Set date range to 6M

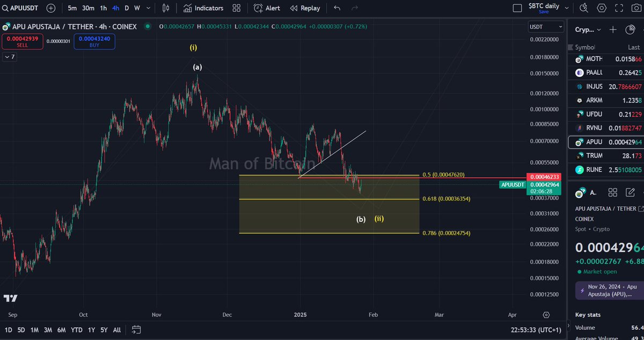point(61,329)
